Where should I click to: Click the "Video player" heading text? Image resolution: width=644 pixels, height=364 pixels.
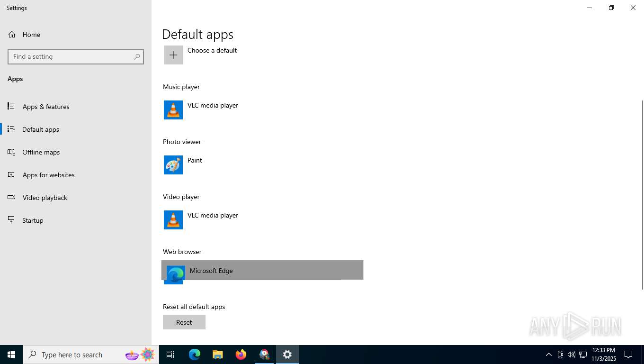pyautogui.click(x=181, y=197)
